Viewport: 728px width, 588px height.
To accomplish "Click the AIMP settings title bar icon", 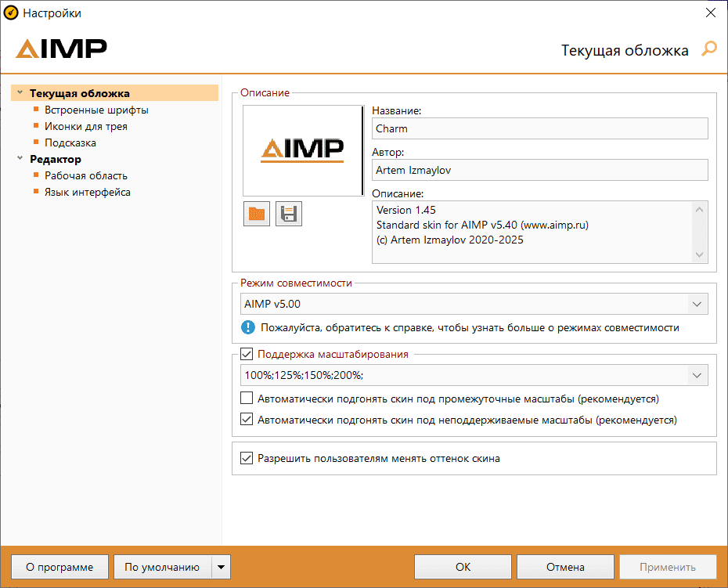I will click(x=11, y=13).
